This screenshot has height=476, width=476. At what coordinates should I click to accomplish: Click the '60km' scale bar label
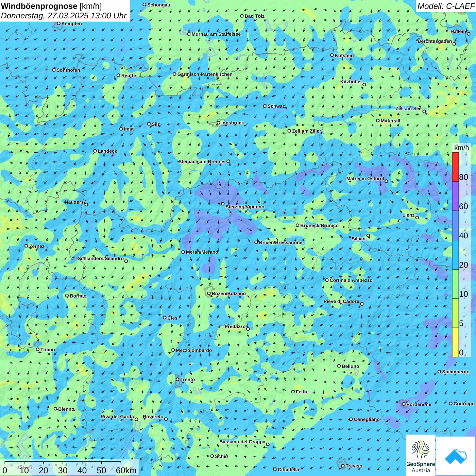tap(126, 471)
